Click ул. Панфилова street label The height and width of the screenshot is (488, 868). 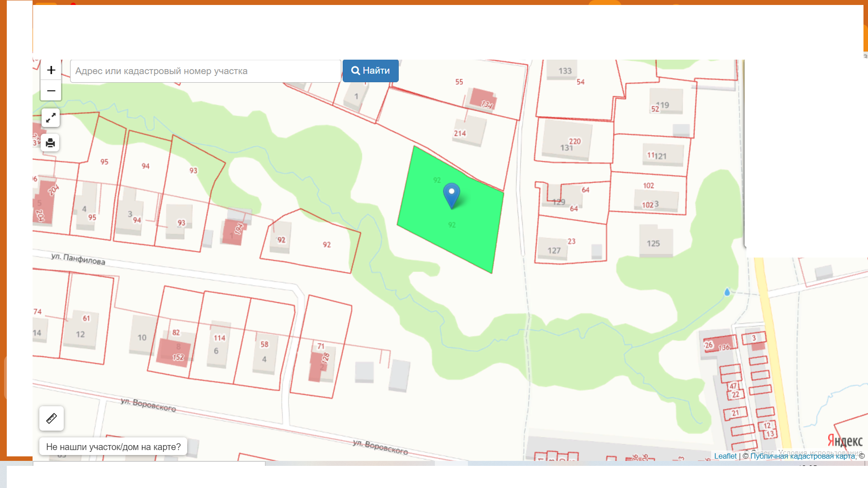coord(78,259)
